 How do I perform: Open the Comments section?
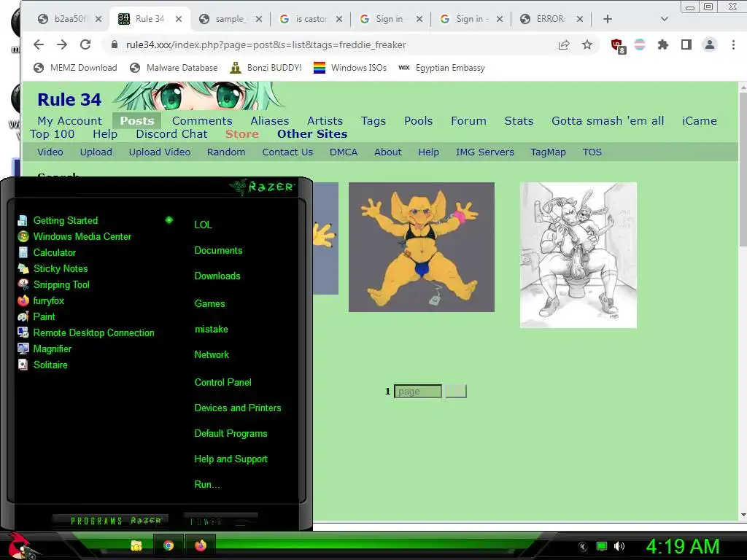point(202,120)
